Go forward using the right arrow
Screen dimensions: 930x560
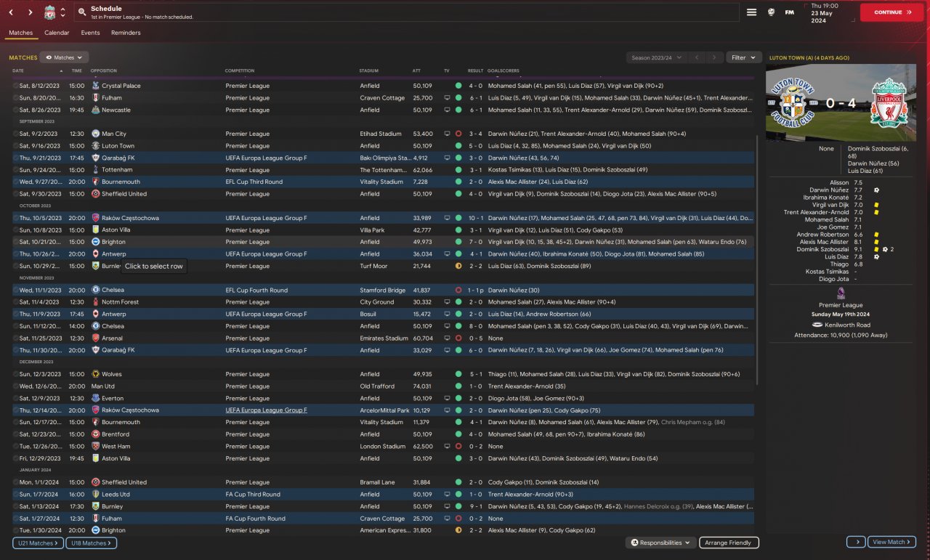[30, 12]
